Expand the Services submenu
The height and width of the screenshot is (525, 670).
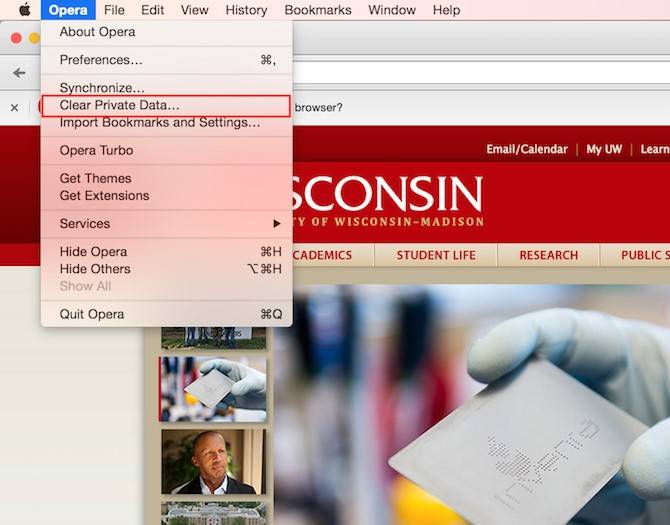167,223
